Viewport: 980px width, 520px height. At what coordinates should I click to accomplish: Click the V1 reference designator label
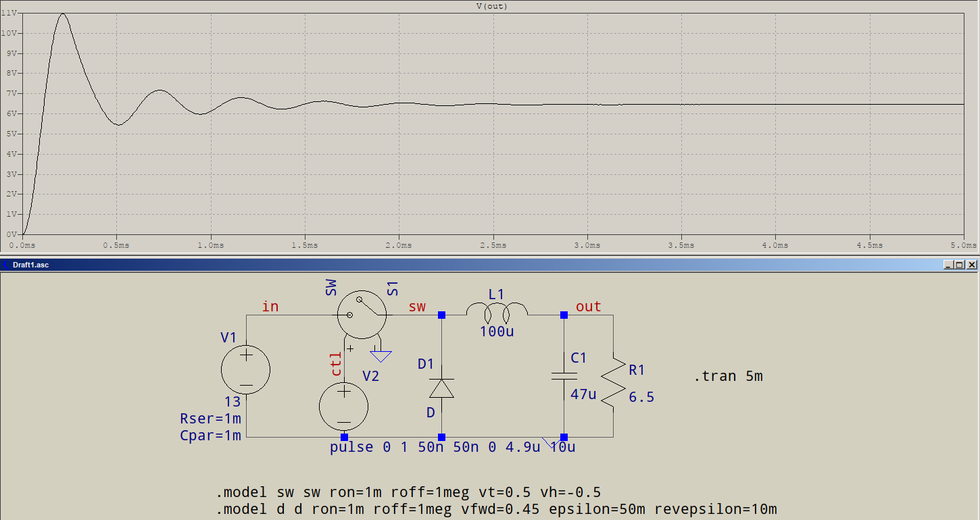(229, 338)
